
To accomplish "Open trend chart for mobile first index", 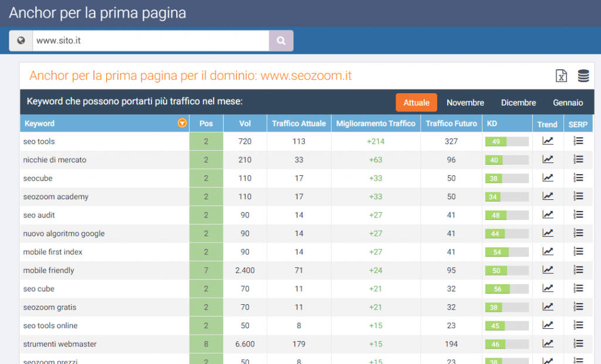I will pos(548,251).
